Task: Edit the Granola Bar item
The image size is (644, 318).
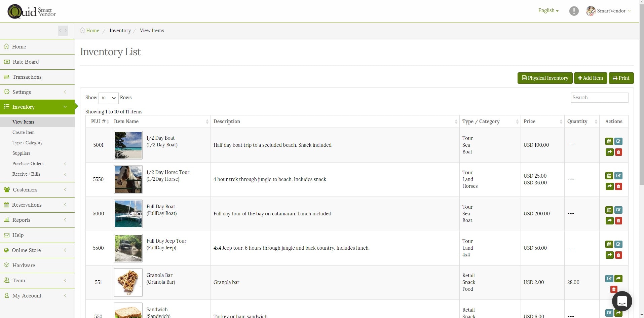Action: pyautogui.click(x=609, y=279)
